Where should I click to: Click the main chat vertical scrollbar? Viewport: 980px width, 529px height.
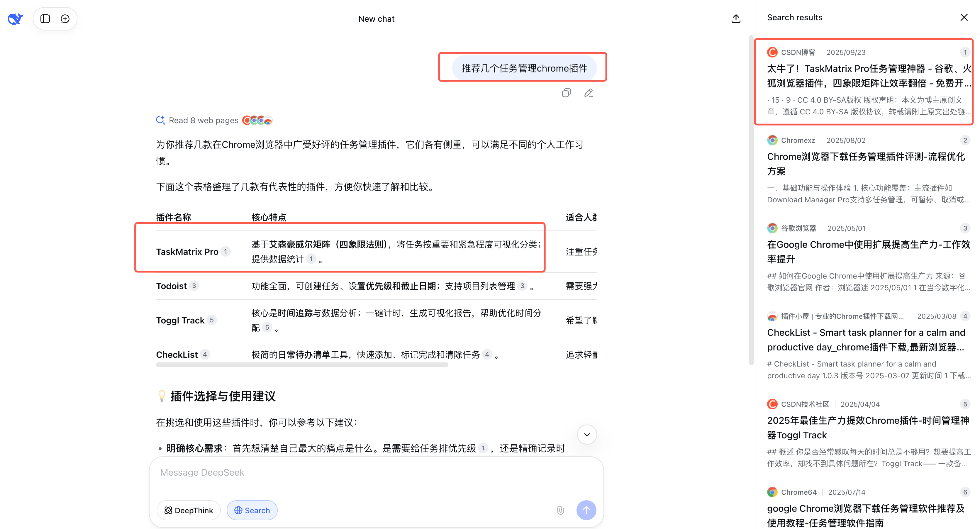[x=751, y=200]
